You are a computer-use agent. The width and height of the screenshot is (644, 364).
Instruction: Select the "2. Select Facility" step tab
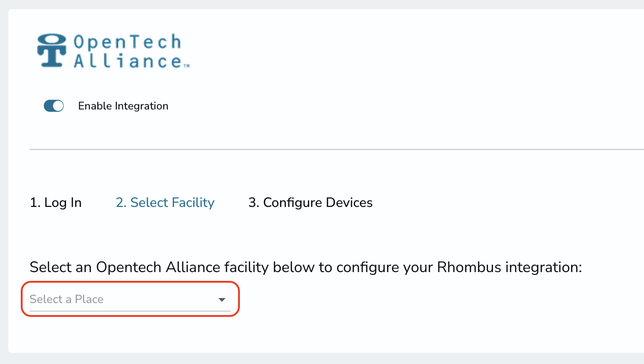point(165,203)
